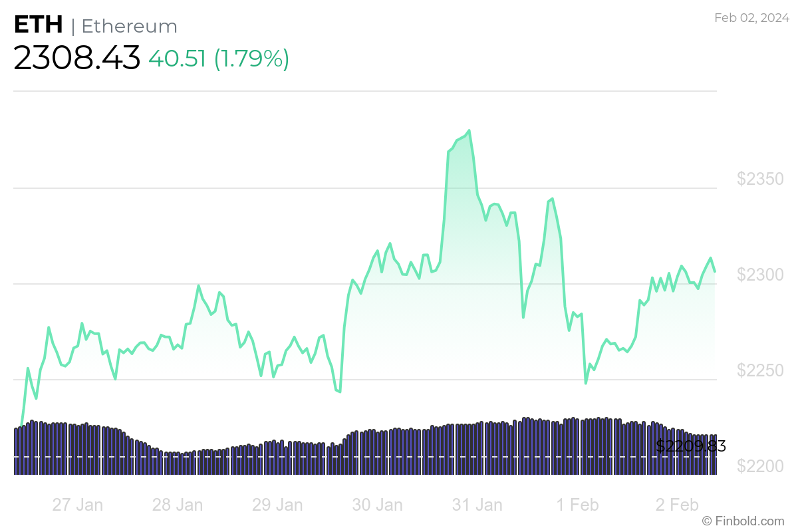Click the 29 Jan date label
Viewport: 798px width, 532px height.
coord(277,505)
